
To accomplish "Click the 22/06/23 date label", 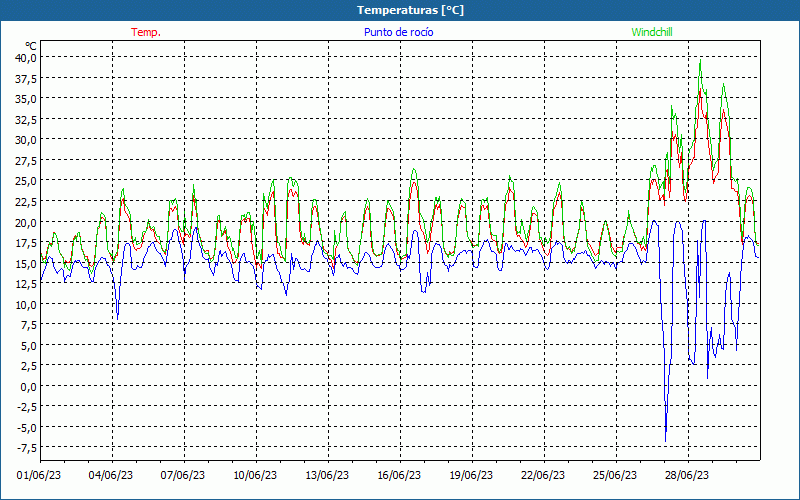I will [x=543, y=476].
